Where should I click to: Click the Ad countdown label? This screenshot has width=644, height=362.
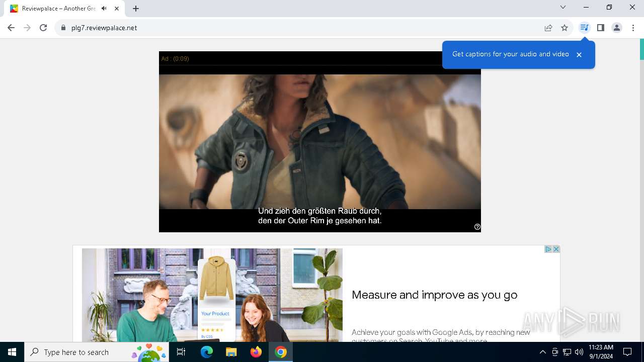click(x=175, y=59)
